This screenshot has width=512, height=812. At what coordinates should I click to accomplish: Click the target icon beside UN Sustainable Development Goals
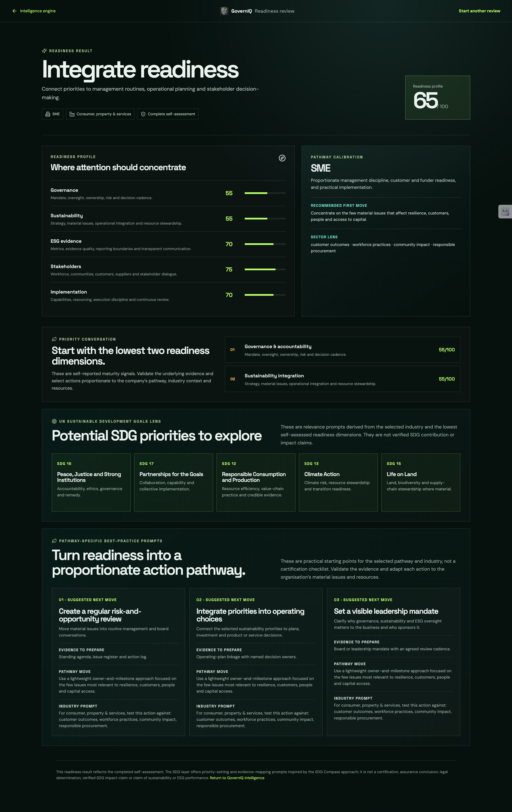[54, 421]
